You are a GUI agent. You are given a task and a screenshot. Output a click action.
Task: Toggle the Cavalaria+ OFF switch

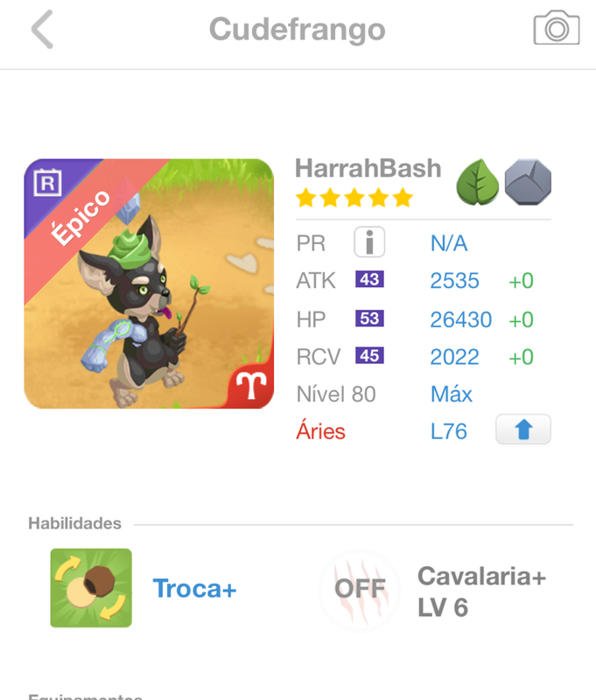[x=360, y=589]
